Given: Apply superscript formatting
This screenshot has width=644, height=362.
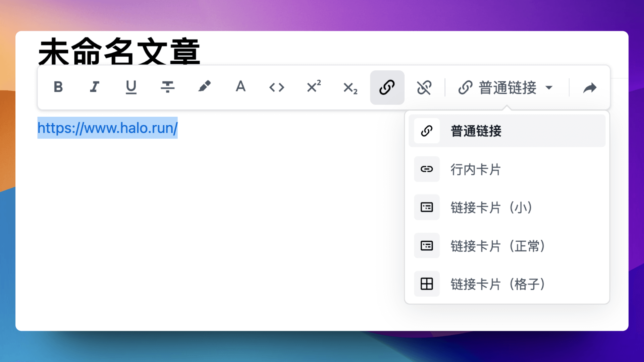Looking at the screenshot, I should [x=314, y=86].
